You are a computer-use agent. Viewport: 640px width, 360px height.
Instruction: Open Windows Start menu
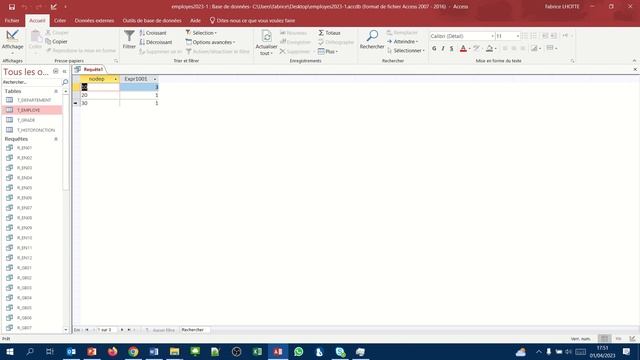[9, 352]
